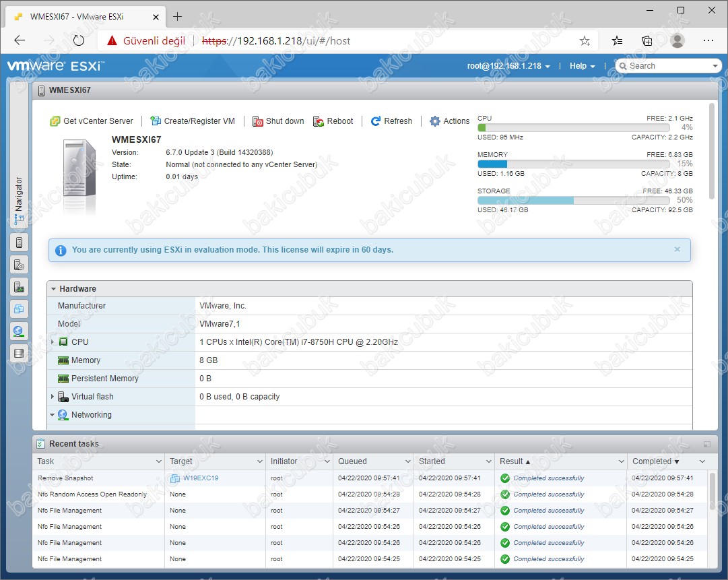Click the Persistent Memory row label
This screenshot has height=580, width=728.
click(105, 379)
